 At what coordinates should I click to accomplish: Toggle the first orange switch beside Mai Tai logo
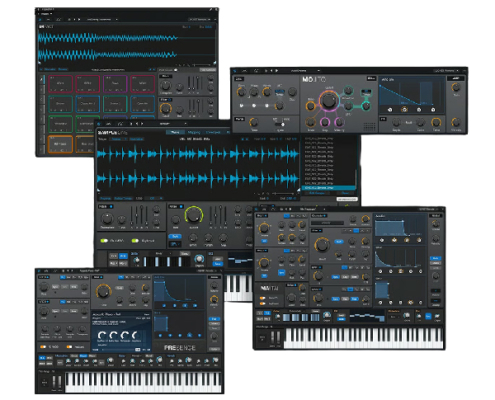point(263,298)
